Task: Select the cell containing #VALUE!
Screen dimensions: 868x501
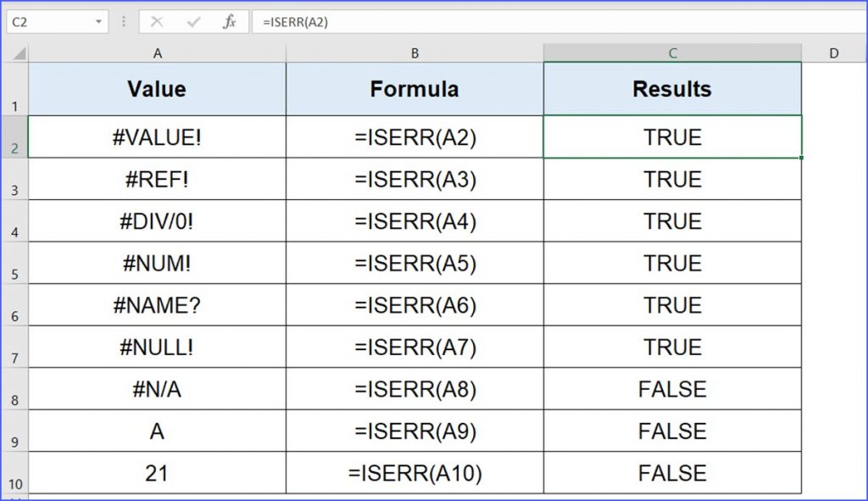Action: point(157,136)
